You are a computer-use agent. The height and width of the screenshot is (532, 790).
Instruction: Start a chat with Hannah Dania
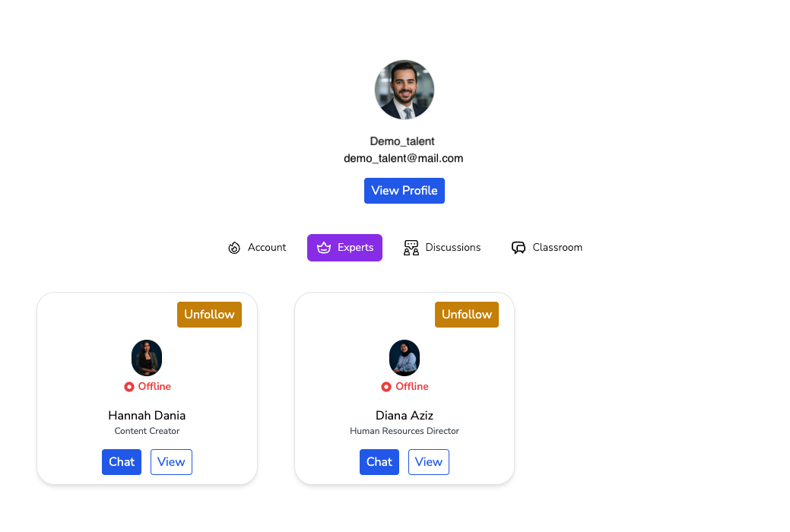tap(122, 462)
